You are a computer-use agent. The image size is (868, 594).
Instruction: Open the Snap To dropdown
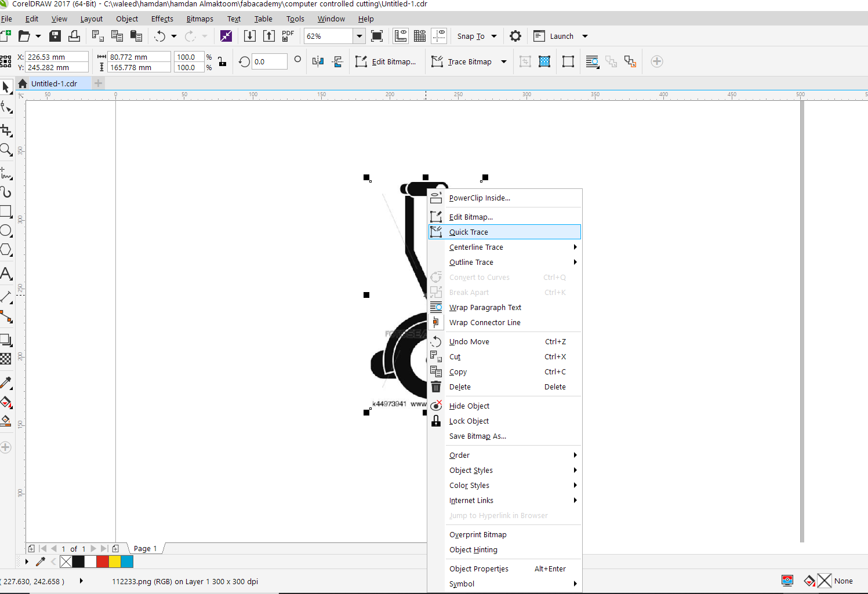click(x=476, y=36)
